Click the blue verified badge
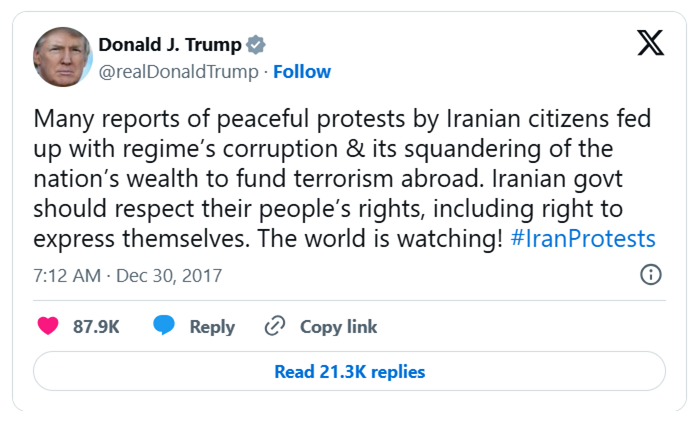This screenshot has width=697, height=427. [x=257, y=45]
